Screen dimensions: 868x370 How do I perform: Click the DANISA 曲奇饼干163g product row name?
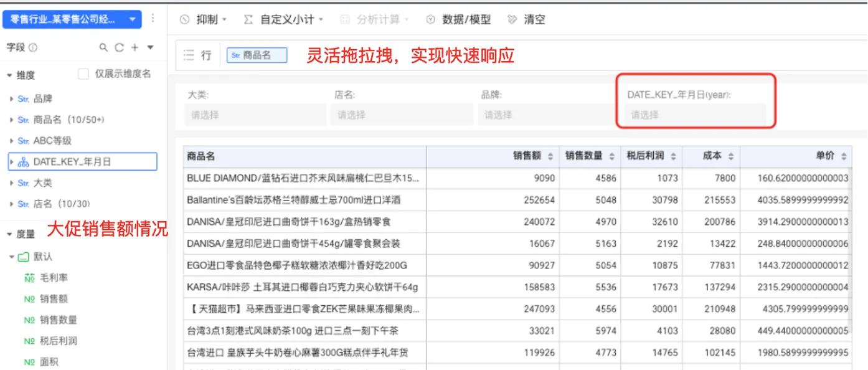click(289, 222)
